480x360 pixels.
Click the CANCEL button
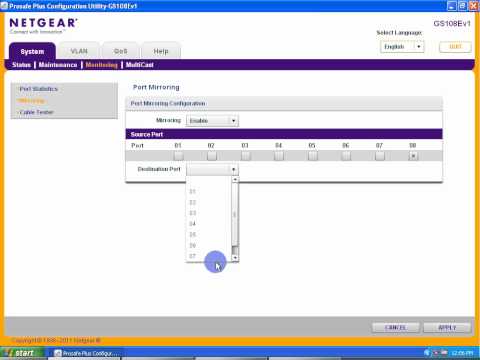coord(395,328)
